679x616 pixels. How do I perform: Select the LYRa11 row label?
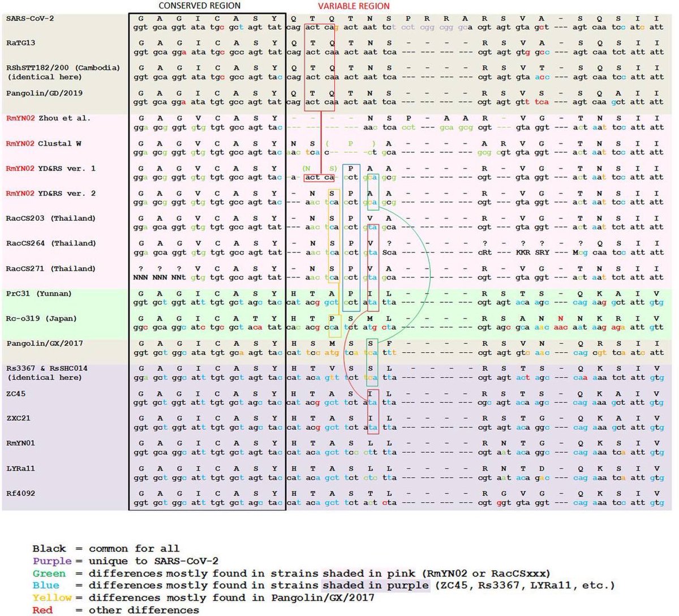tap(20, 468)
